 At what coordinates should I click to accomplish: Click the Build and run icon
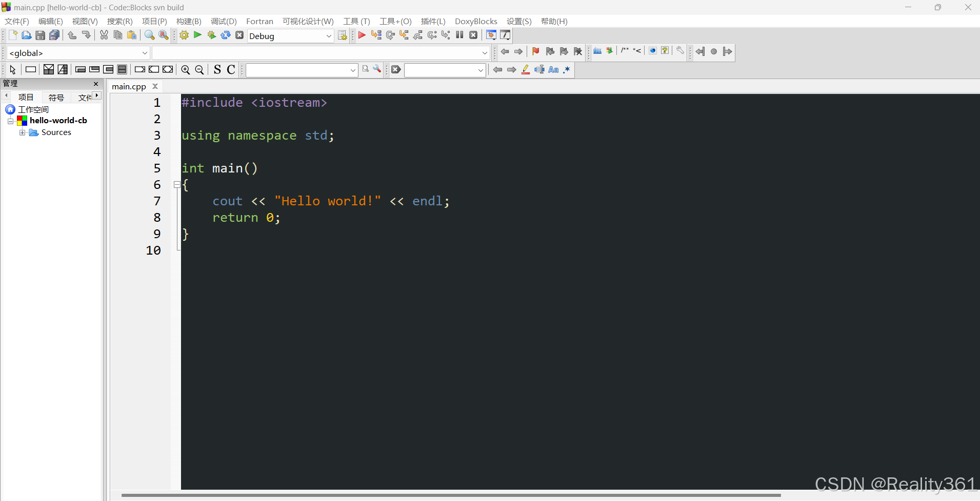point(211,35)
